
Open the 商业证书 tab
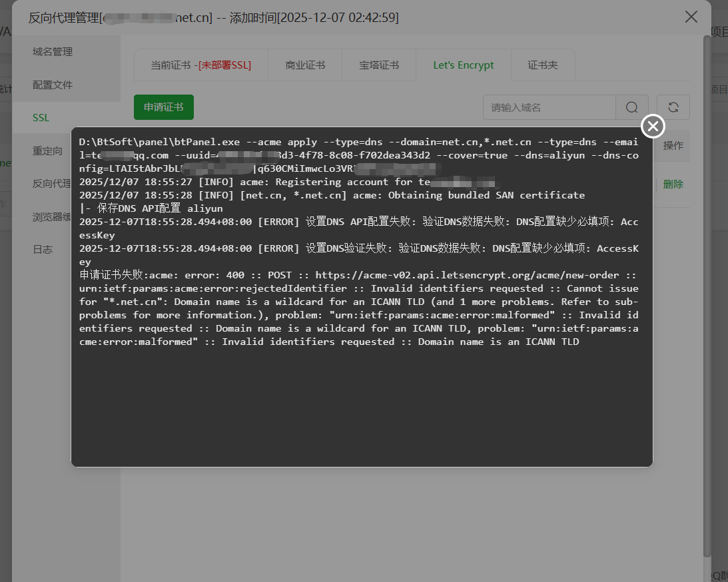tap(305, 65)
